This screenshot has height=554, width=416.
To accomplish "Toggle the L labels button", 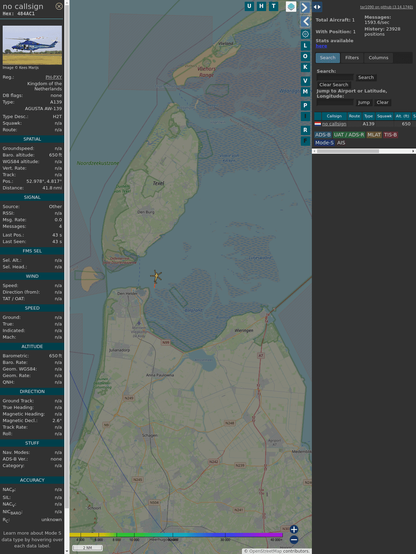I will 305,45.
